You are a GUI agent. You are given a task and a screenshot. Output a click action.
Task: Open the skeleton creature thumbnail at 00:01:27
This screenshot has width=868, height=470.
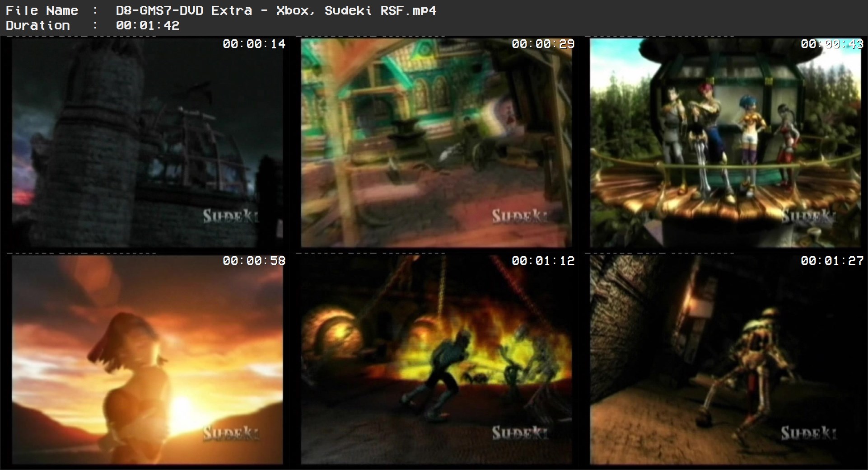725,359
